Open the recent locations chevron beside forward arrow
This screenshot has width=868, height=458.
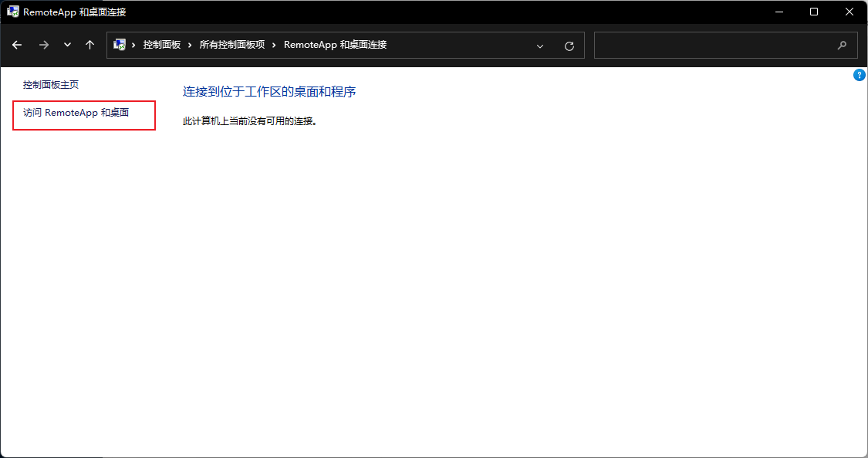(66, 45)
